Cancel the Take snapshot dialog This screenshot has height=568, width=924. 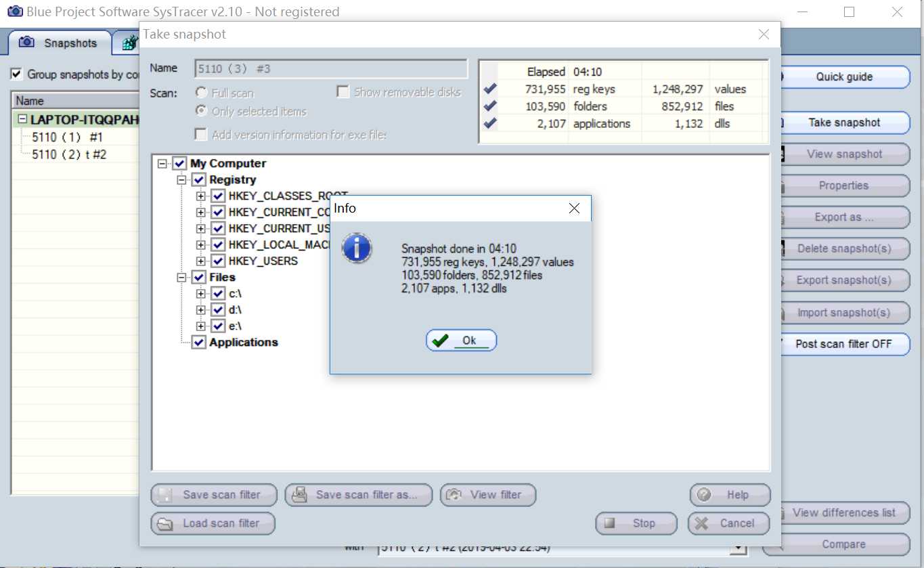pos(729,523)
